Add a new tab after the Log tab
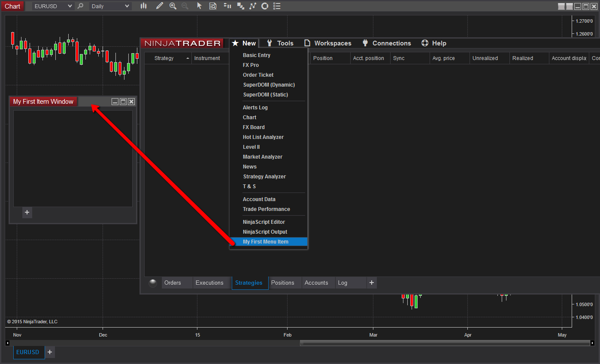The height and width of the screenshot is (364, 600). pos(372,283)
